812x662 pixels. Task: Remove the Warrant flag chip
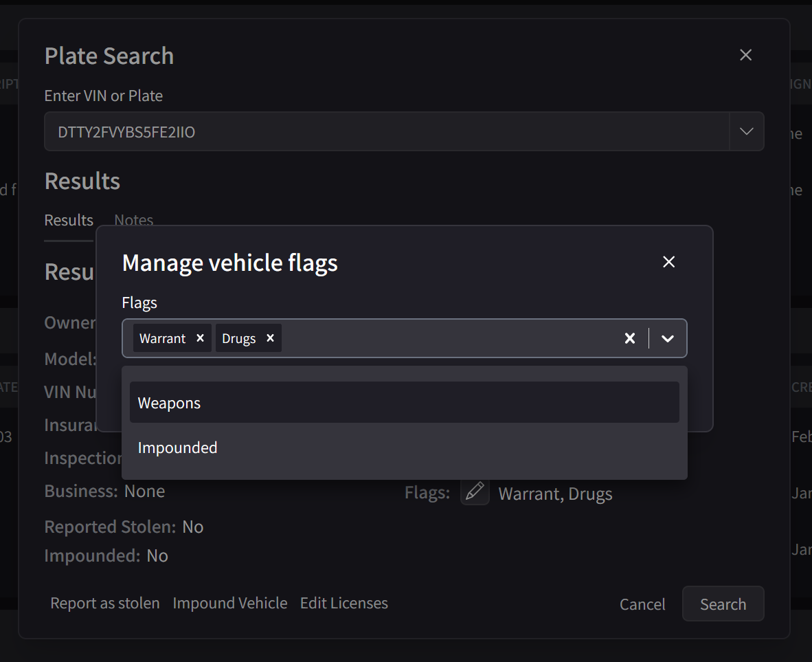pyautogui.click(x=200, y=338)
